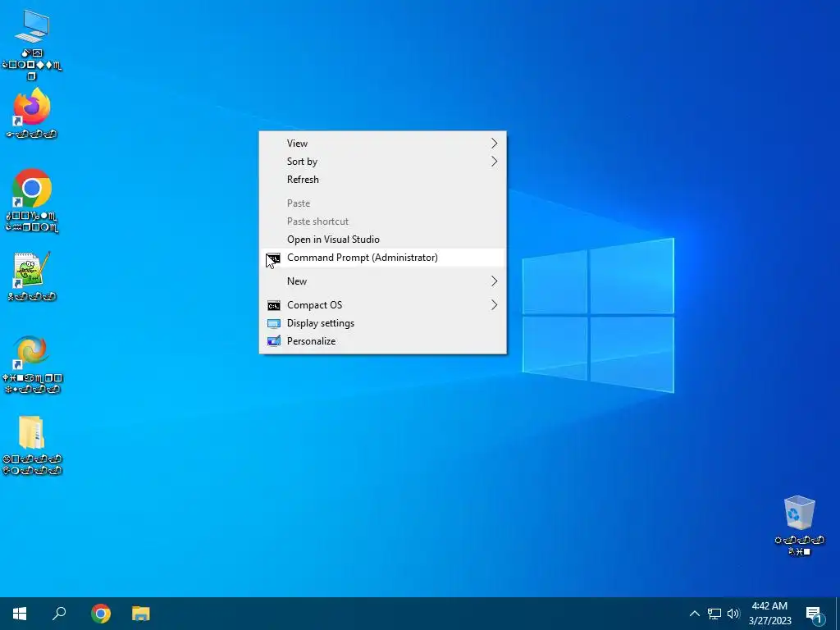Launch Command Prompt (Administrator)
Image resolution: width=840 pixels, height=630 pixels.
tap(382, 258)
